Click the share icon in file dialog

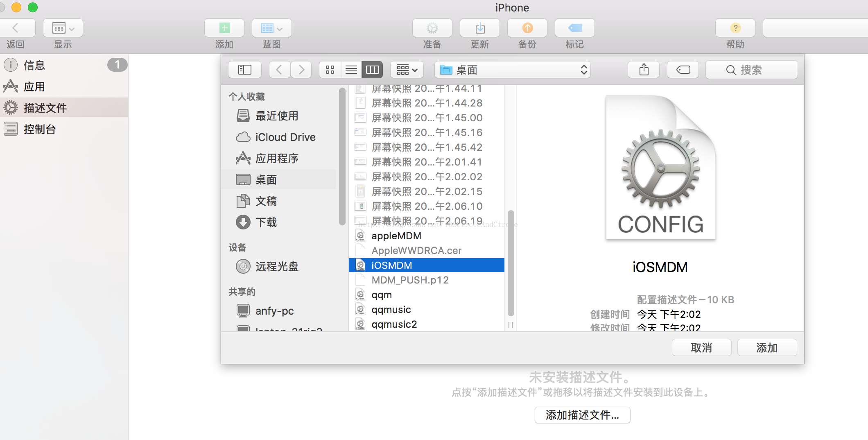[x=644, y=70]
